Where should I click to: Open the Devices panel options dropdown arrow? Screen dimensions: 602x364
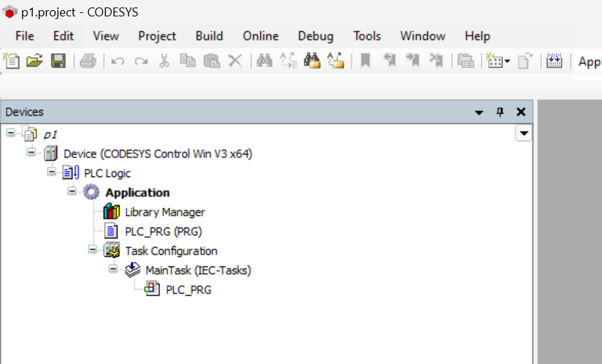(x=478, y=112)
